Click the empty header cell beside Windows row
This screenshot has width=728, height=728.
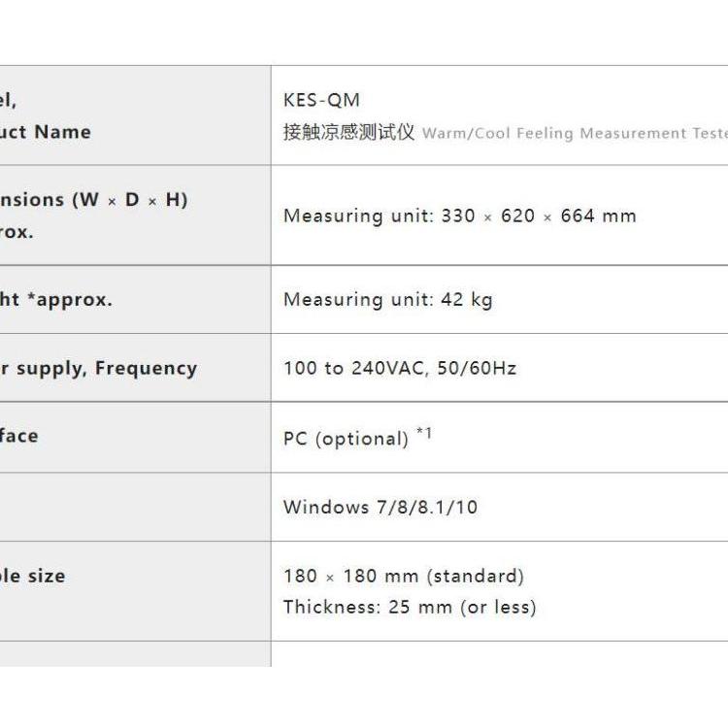pyautogui.click(x=136, y=507)
